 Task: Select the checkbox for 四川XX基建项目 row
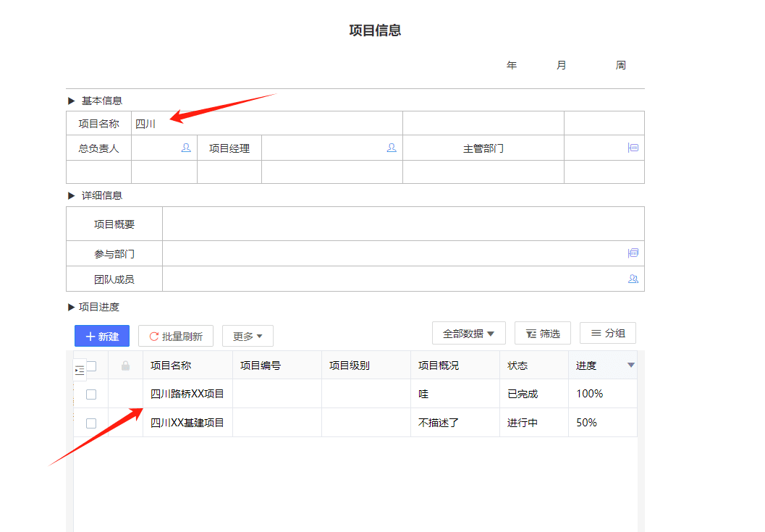[x=91, y=423]
